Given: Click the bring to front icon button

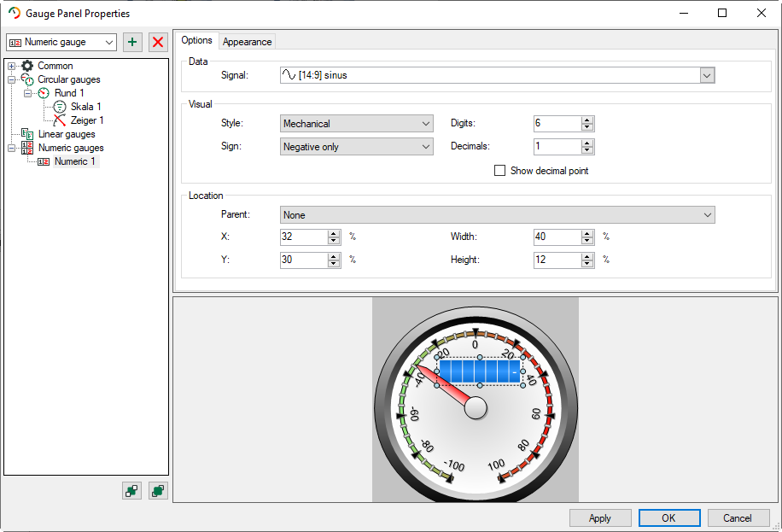Looking at the screenshot, I should pos(158,490).
